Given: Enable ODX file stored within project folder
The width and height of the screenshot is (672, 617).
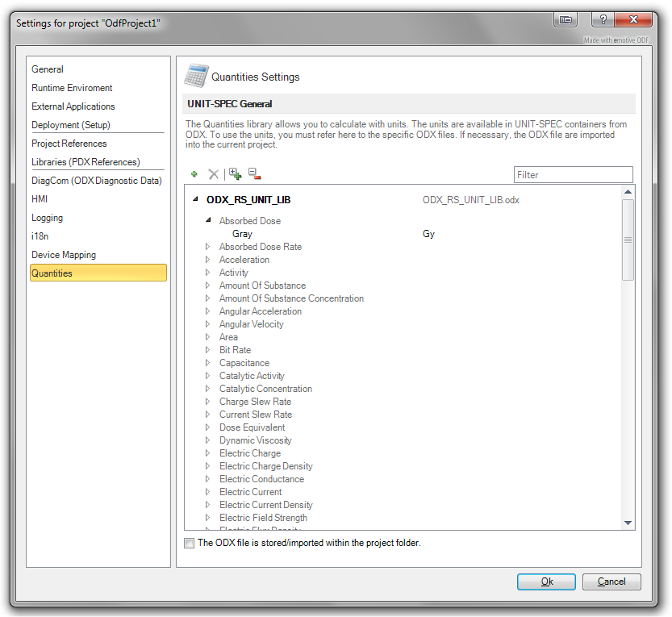Looking at the screenshot, I should tap(190, 543).
